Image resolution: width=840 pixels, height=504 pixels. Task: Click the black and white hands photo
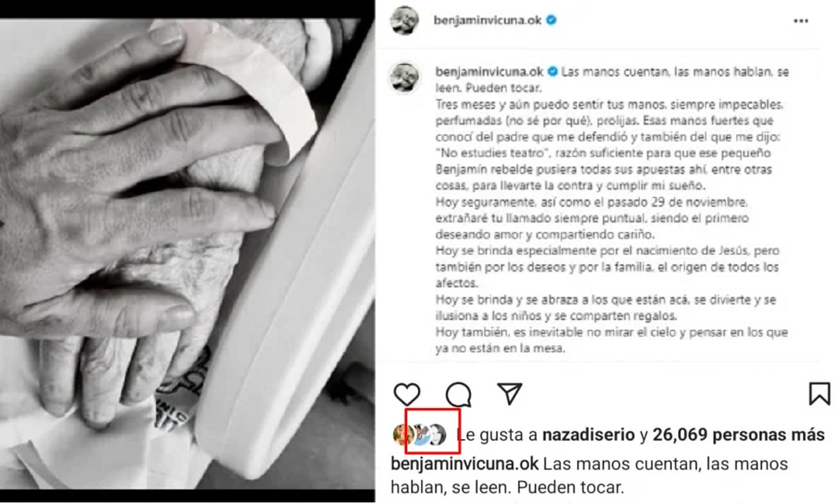click(x=187, y=253)
